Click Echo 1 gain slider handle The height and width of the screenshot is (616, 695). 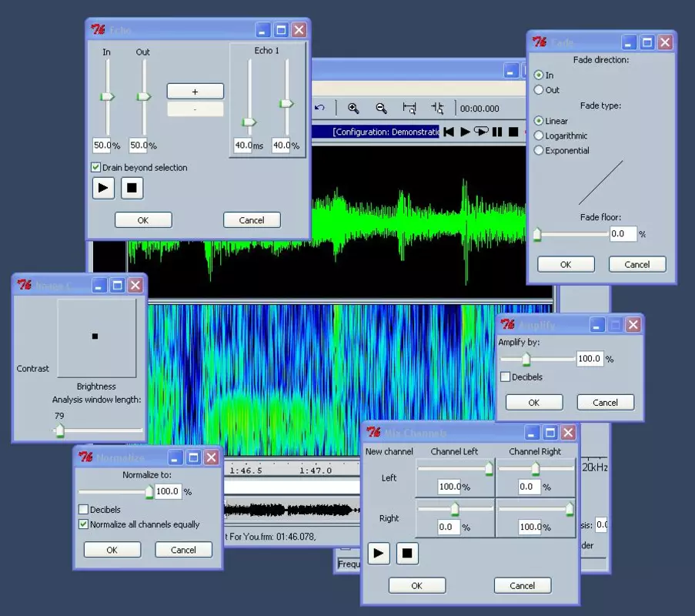tap(287, 104)
